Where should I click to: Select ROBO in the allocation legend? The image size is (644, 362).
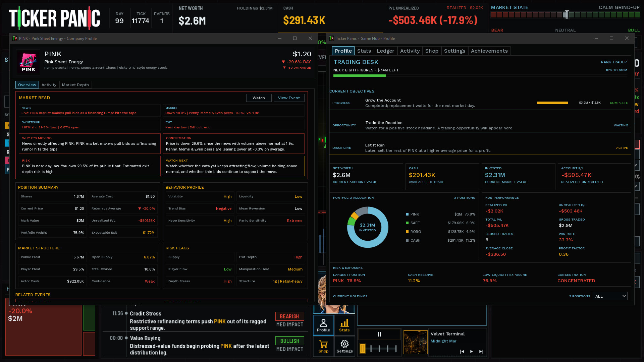pos(440,232)
